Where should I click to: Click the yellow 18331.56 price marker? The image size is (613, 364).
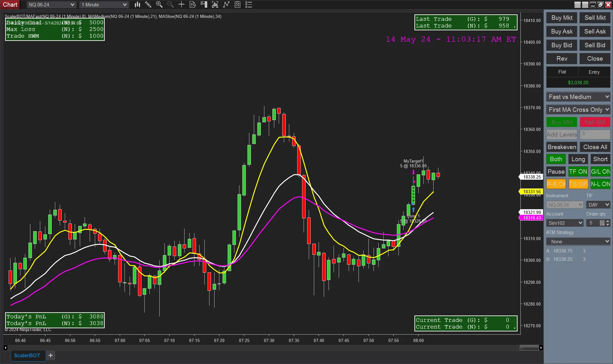531,192
